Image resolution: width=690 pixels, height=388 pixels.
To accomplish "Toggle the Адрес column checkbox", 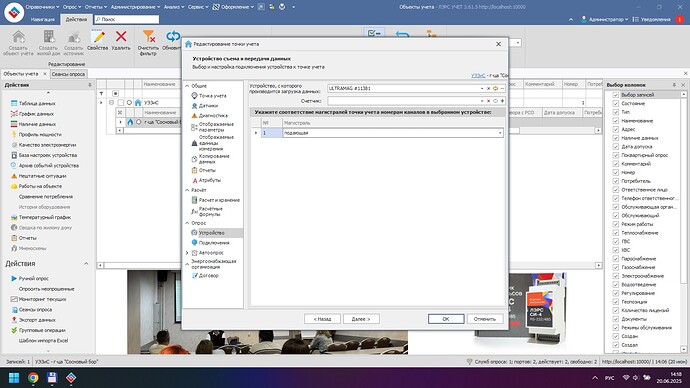I will click(x=616, y=129).
